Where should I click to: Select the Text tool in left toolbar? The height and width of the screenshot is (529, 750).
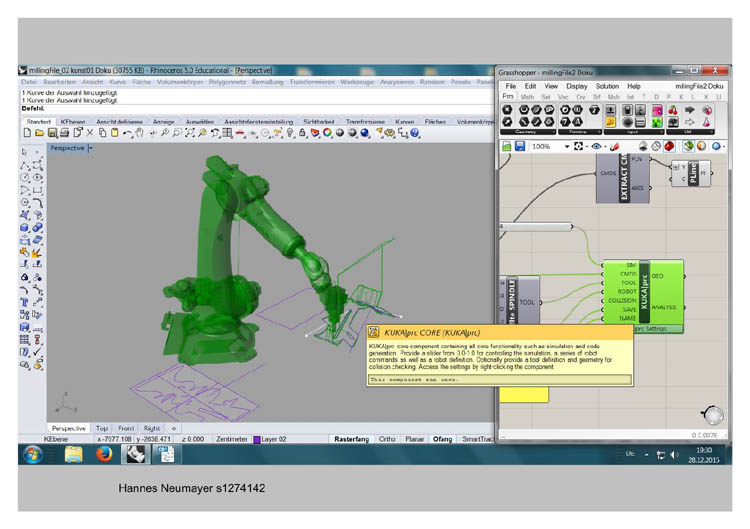[x=25, y=302]
